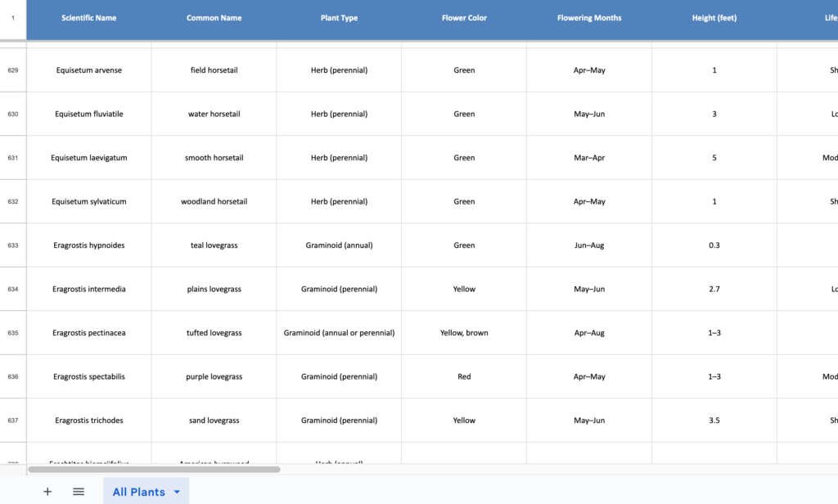
Task: Click Green in the teal lovegrass row
Action: tap(464, 245)
